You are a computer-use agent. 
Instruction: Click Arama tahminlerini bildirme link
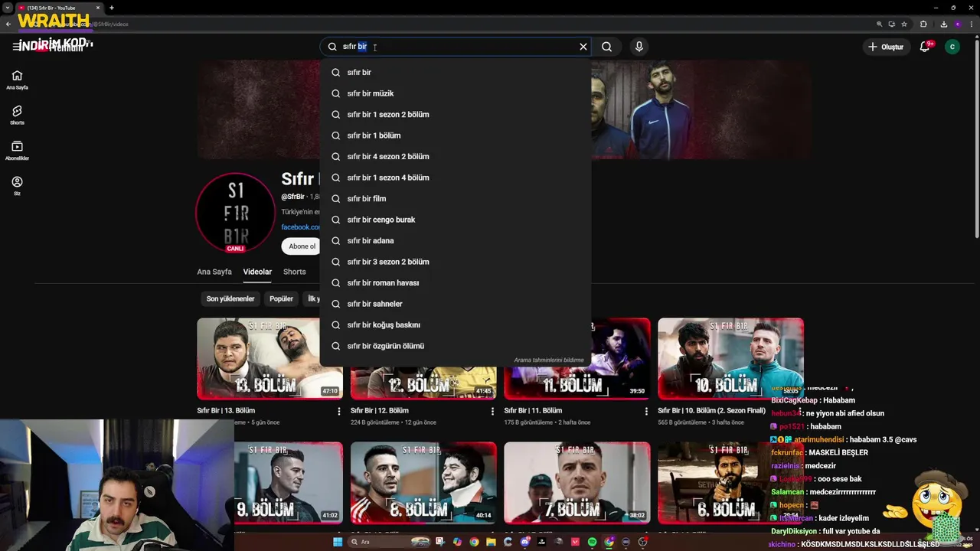coord(548,360)
